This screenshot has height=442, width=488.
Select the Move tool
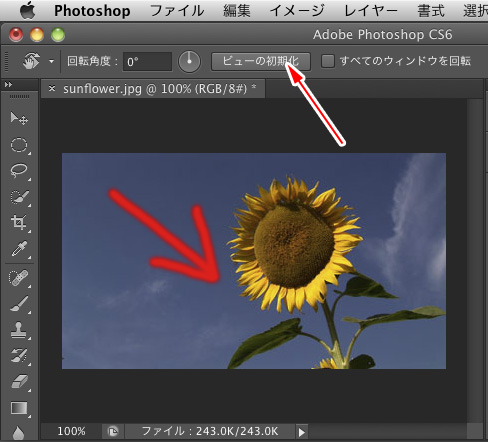pyautogui.click(x=19, y=119)
